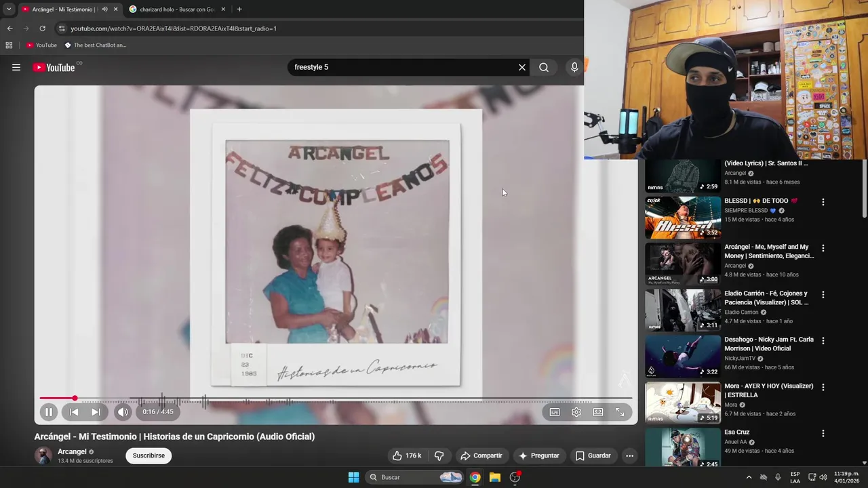
Task: Enter fullscreen mode on video
Action: (620, 412)
